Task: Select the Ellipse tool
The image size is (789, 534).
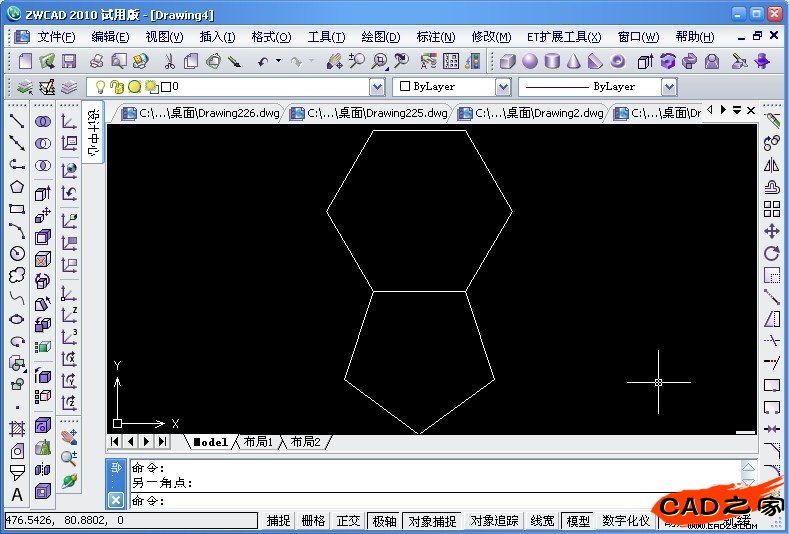Action: coord(17,319)
